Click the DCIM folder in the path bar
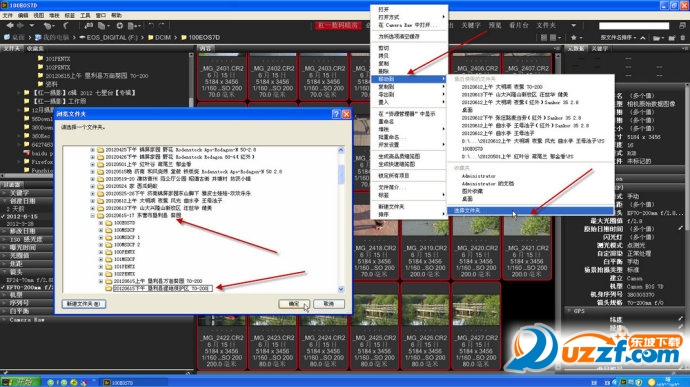690x387 pixels. coord(159,37)
